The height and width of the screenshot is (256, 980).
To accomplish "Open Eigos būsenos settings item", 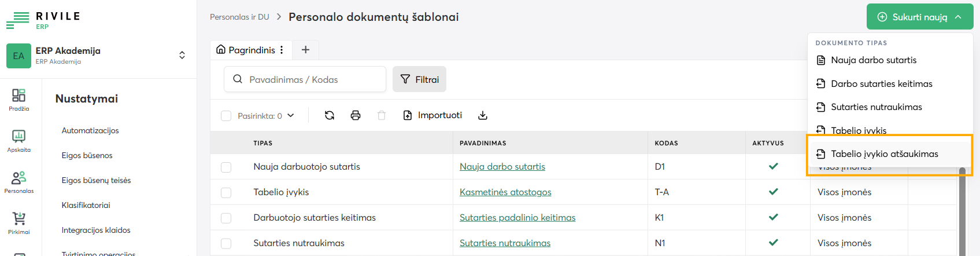I will 87,156.
